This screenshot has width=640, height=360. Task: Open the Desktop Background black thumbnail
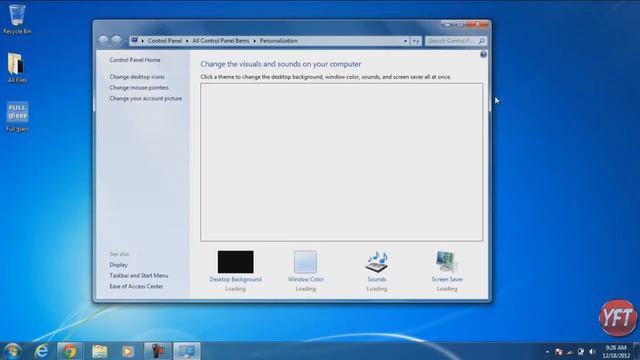(x=236, y=262)
